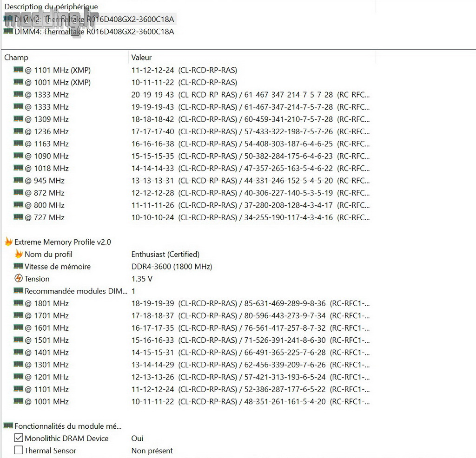Select the 1309 MHz timing row

pos(191,119)
